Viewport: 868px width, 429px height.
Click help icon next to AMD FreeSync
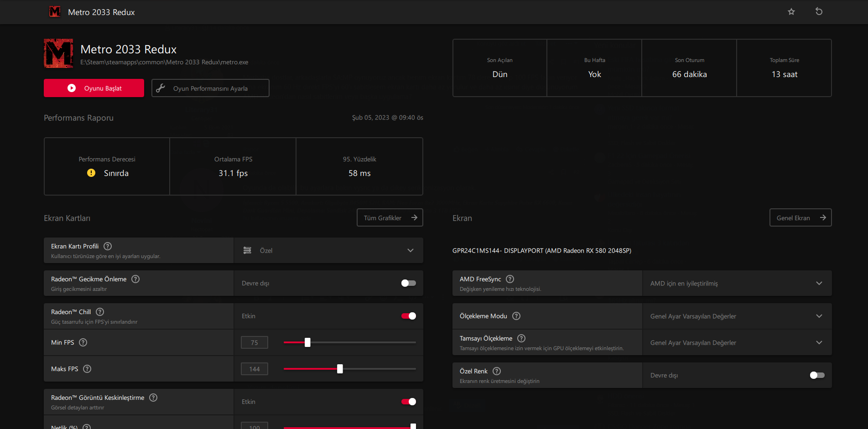tap(510, 279)
